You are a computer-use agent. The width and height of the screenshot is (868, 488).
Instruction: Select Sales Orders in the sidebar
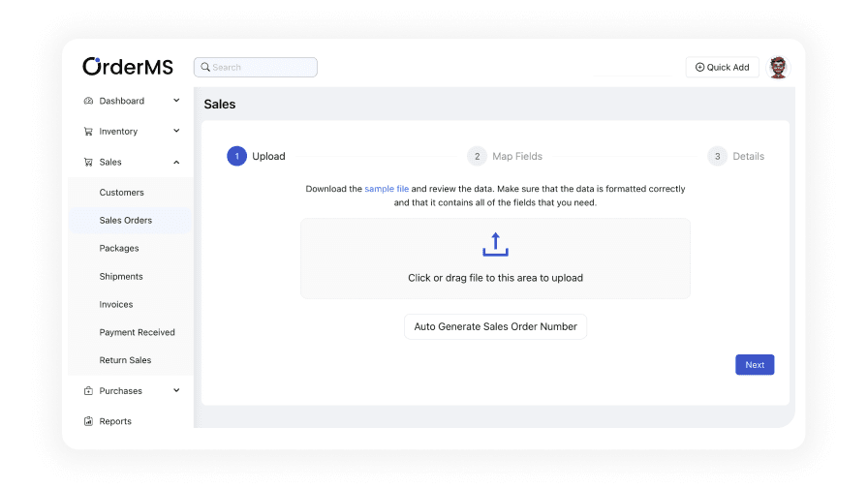point(125,221)
